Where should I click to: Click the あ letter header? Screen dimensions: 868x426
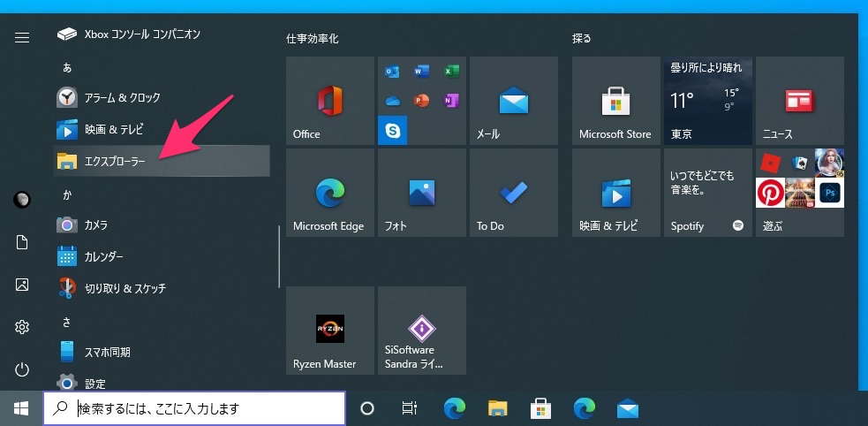(67, 67)
